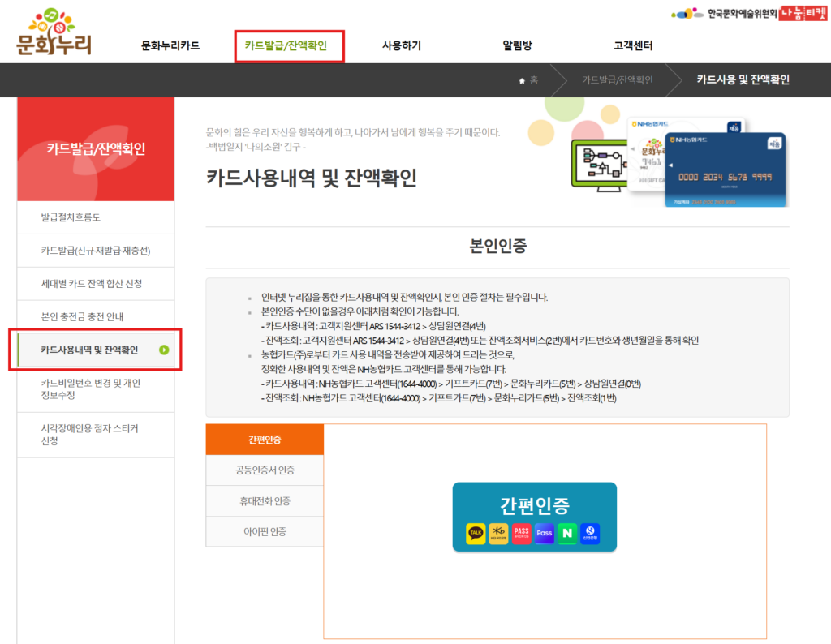The height and width of the screenshot is (644, 831).
Task: Click the quote '문화의 힘은 우리 자신을 행복하게 하고'
Action: pos(353,132)
